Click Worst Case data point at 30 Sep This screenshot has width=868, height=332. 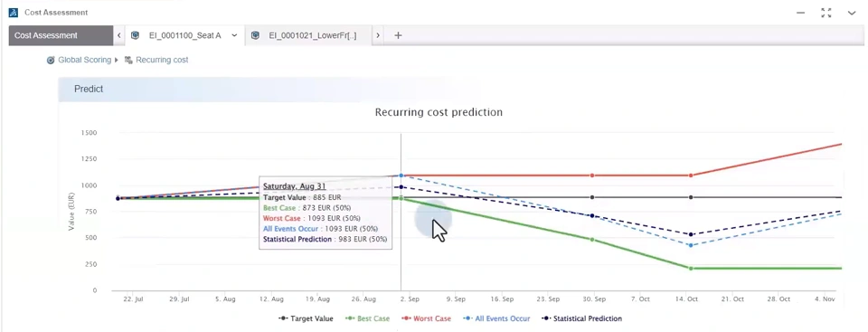tap(592, 175)
